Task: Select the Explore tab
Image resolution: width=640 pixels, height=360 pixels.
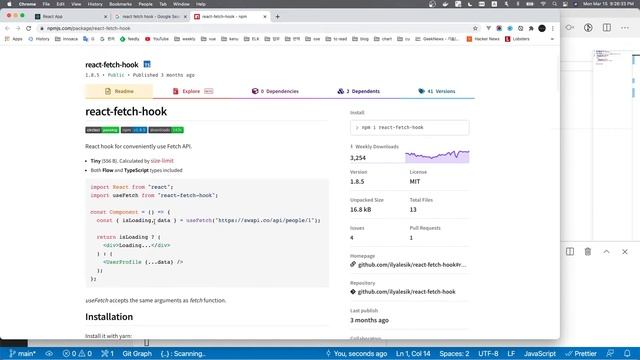Action: tap(193, 91)
